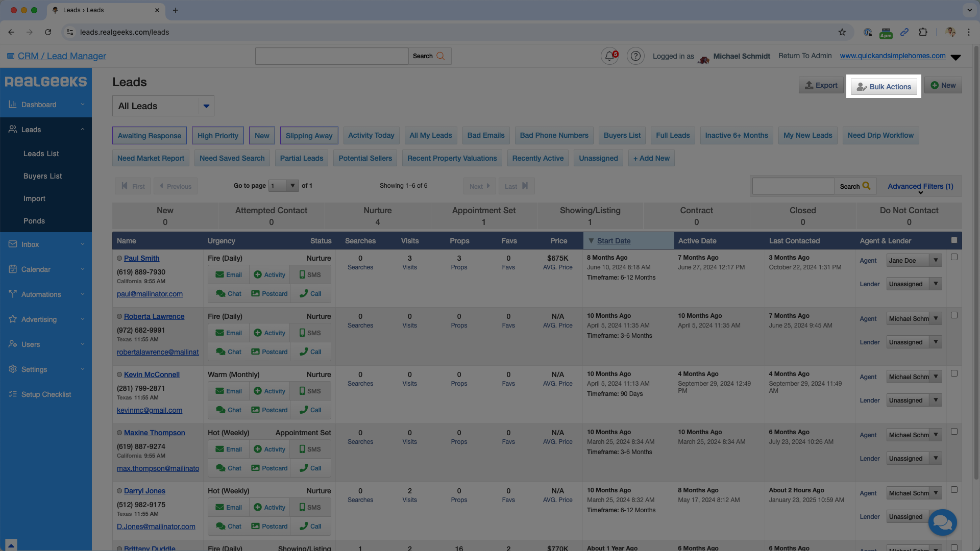Viewport: 980px width, 551px height.
Task: Open the account site dropdown arrow
Action: tap(956, 57)
